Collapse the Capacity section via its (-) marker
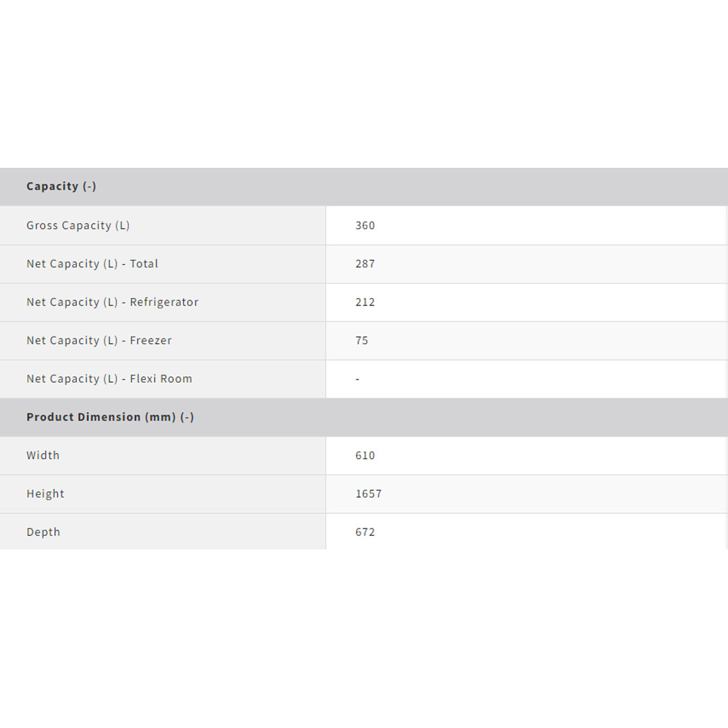Image resolution: width=728 pixels, height=728 pixels. coord(90,187)
